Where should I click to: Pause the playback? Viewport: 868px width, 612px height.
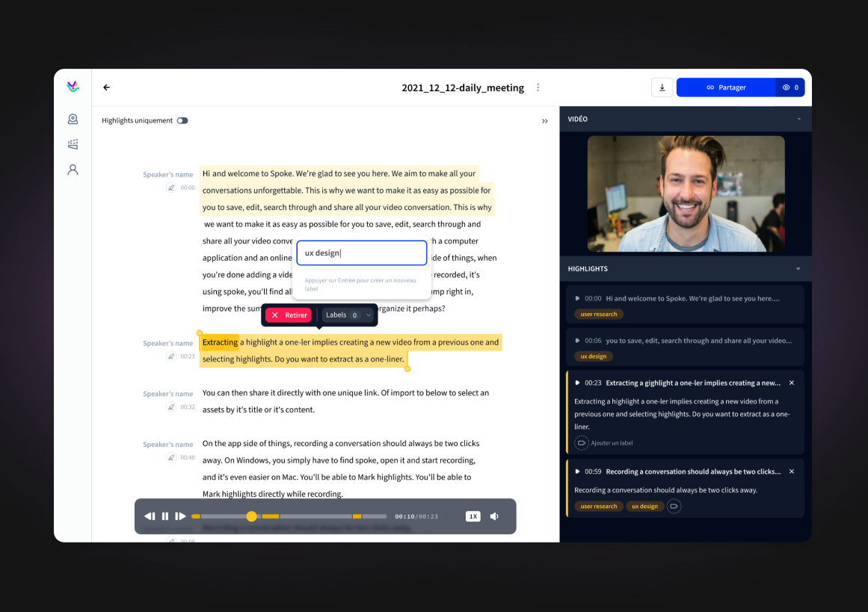[165, 516]
